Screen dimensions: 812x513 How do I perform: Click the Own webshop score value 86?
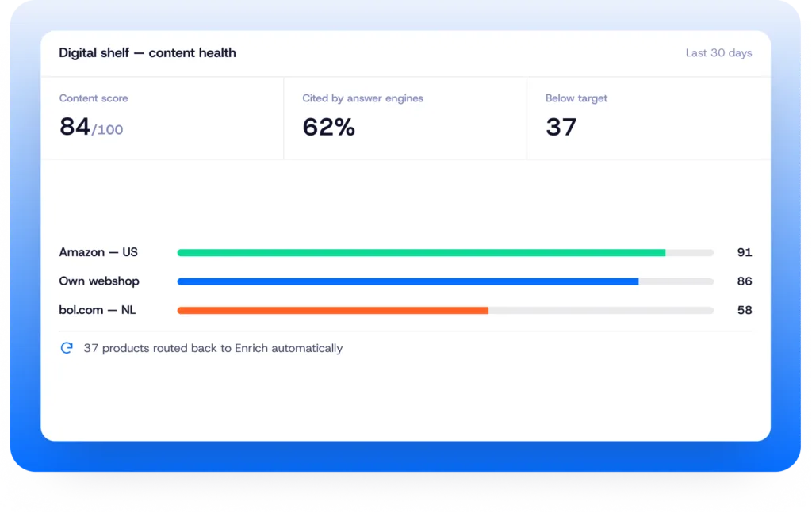744,281
